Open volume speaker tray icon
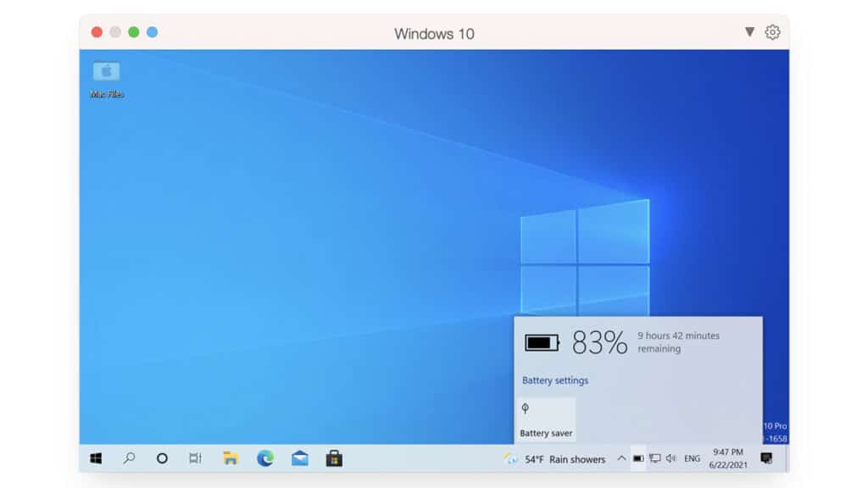 [x=671, y=458]
